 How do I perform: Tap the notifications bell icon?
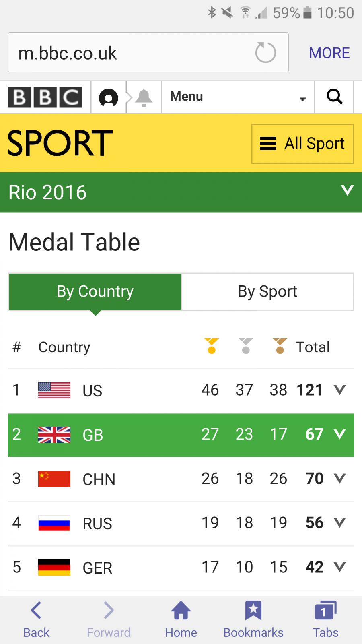pos(144,97)
